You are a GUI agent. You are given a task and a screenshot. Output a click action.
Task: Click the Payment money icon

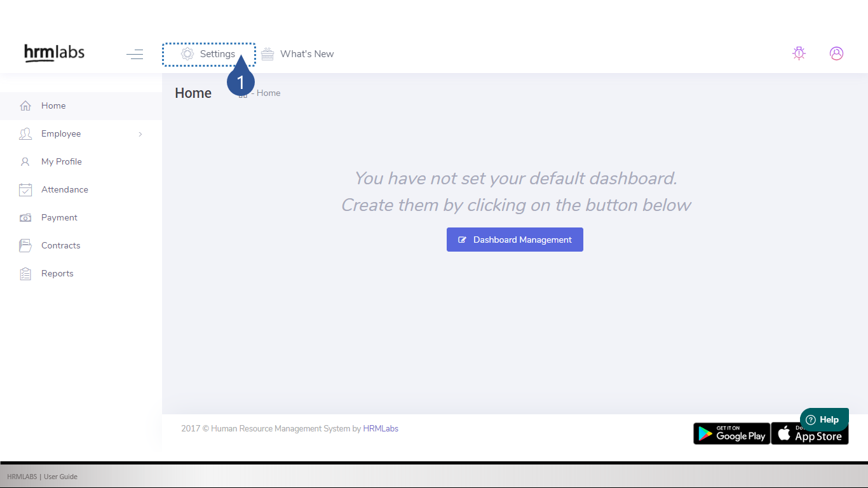(25, 218)
